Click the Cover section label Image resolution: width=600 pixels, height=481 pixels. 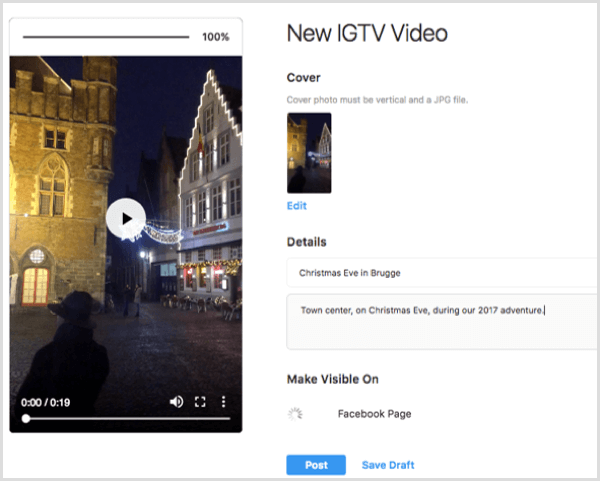coord(304,78)
